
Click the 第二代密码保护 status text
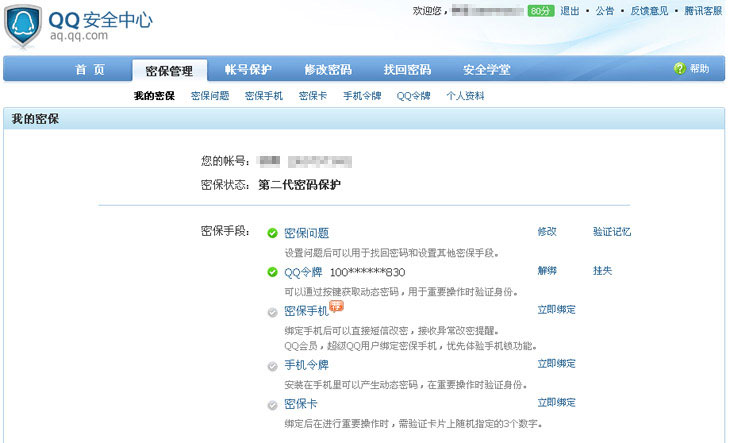[x=299, y=185]
